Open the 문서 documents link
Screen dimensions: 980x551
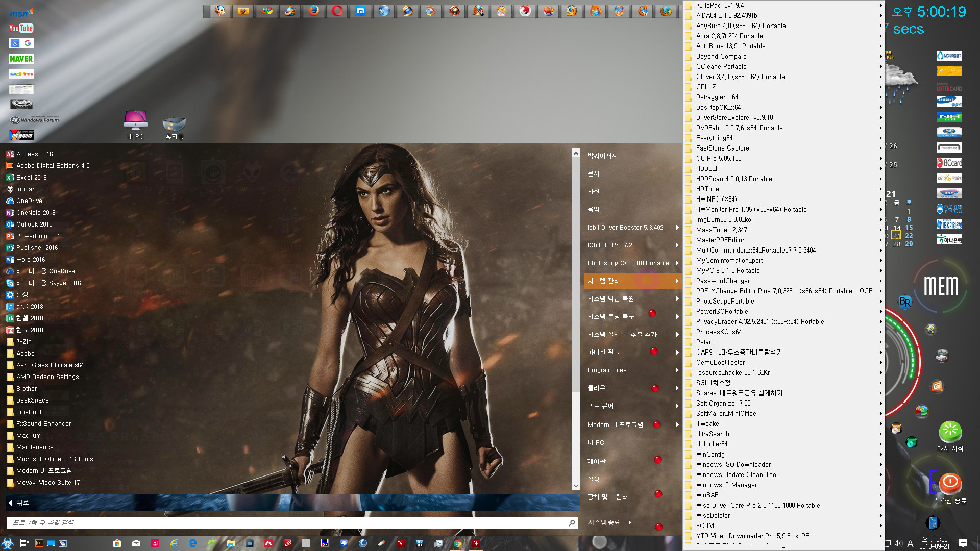(x=593, y=173)
